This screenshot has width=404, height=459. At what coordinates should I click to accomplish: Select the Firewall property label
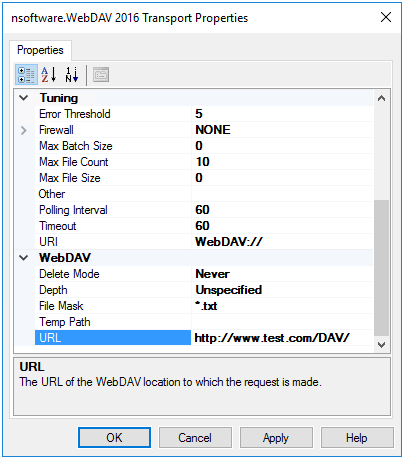point(113,130)
